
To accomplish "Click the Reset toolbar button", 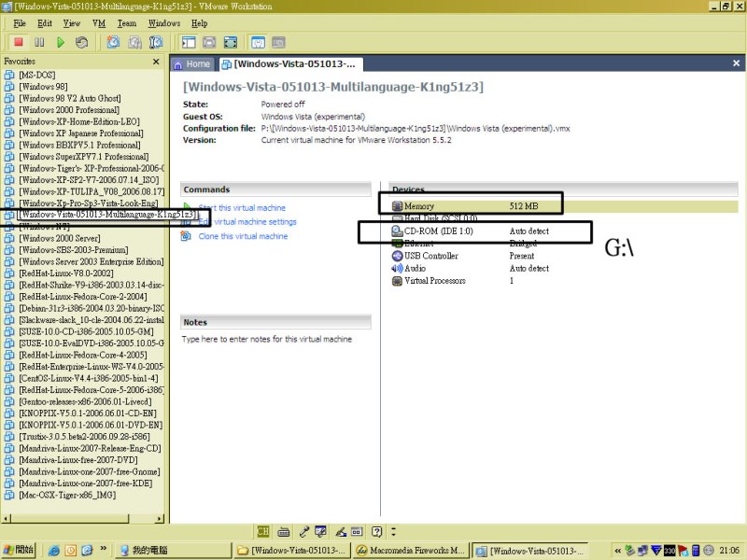I will [81, 42].
